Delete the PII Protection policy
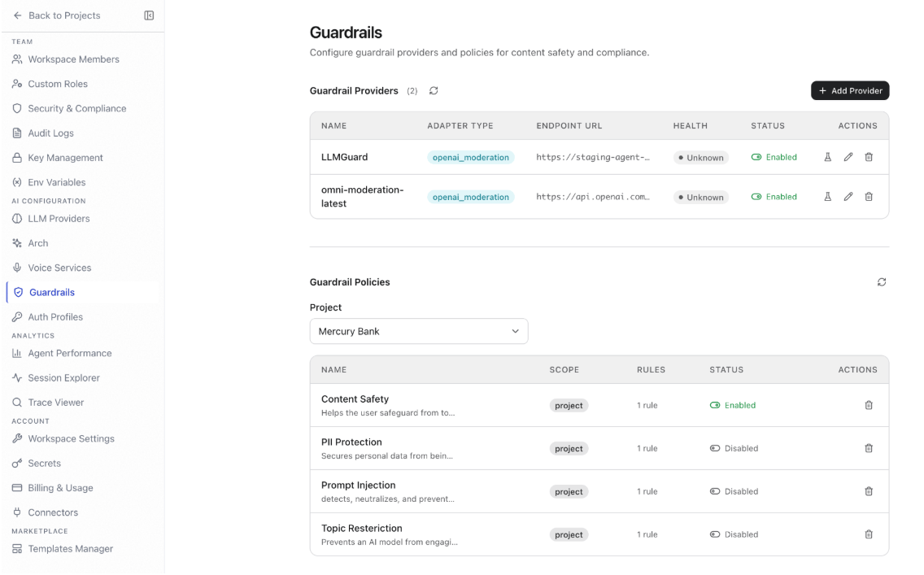The width and height of the screenshot is (924, 575). pos(869,448)
